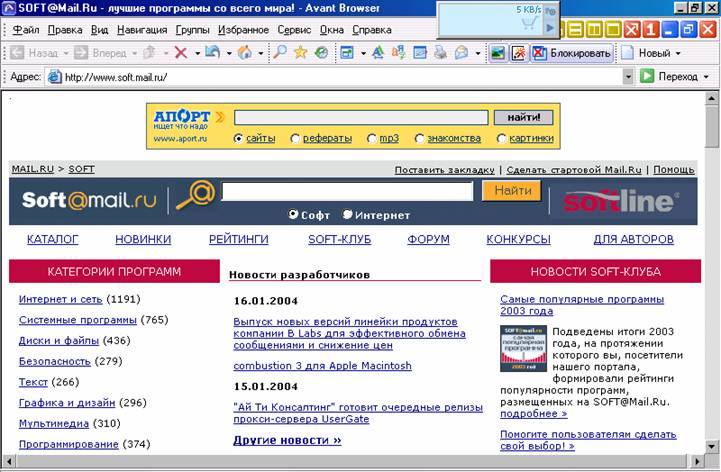This screenshot has width=721, height=472.
Task: Click the yellow maximize all windows icon
Action: pos(613,30)
